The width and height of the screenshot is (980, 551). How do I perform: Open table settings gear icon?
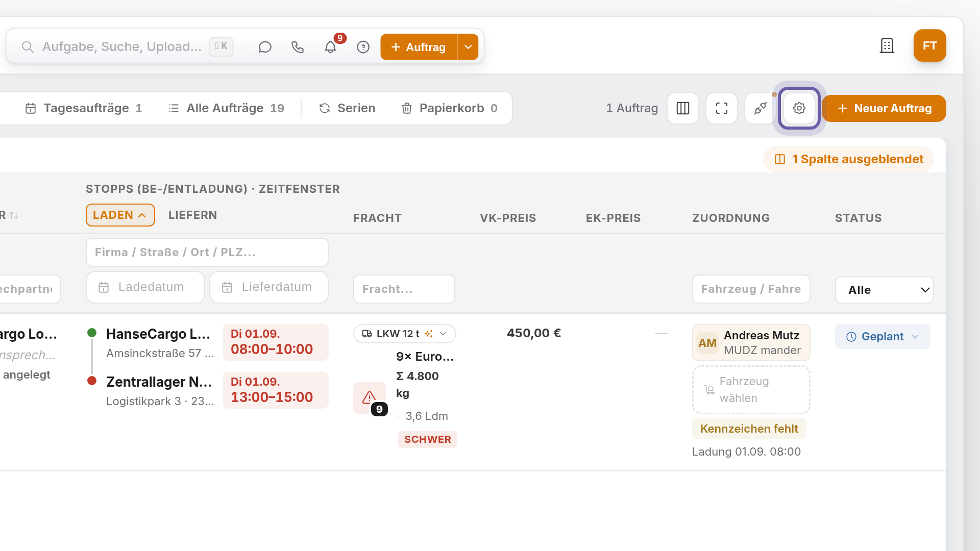[x=799, y=108]
